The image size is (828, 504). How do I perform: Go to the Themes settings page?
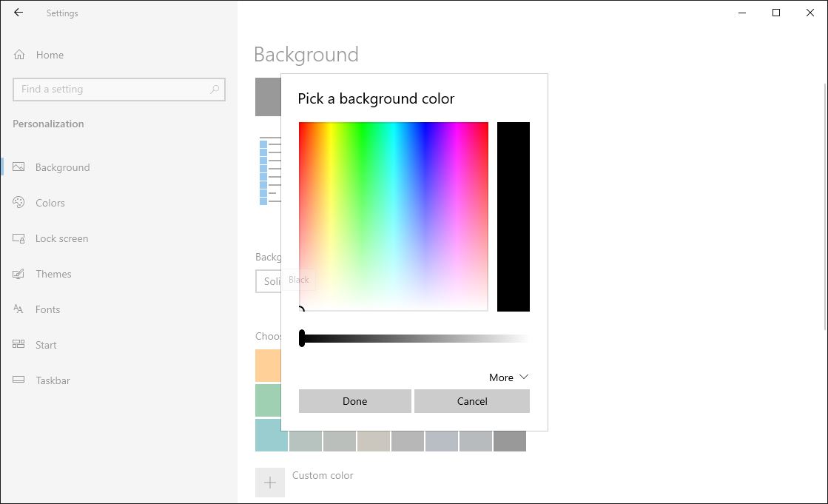point(53,274)
